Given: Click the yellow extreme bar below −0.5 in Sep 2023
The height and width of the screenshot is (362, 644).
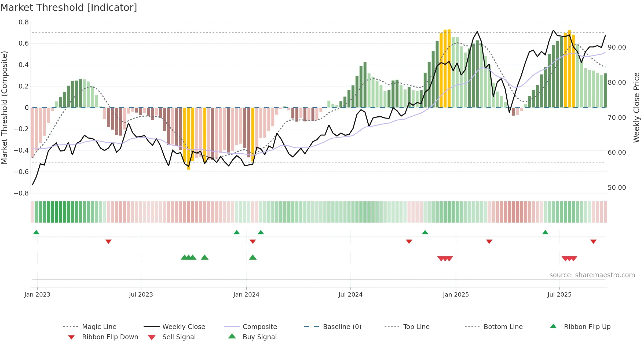Looking at the screenshot, I should [189, 139].
